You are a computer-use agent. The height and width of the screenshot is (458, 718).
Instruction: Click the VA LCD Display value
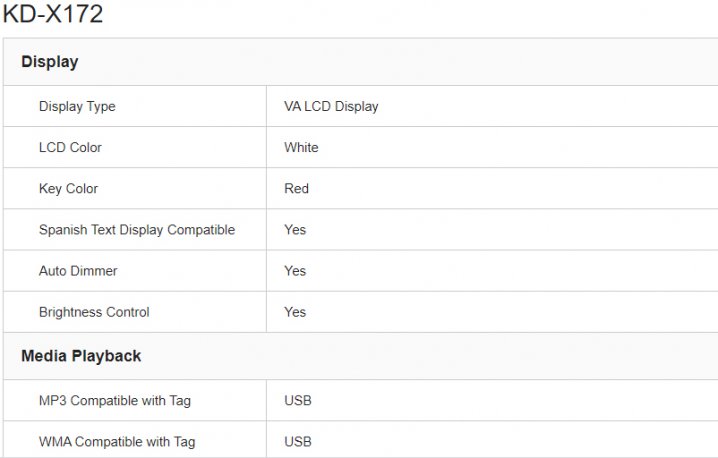(x=331, y=106)
